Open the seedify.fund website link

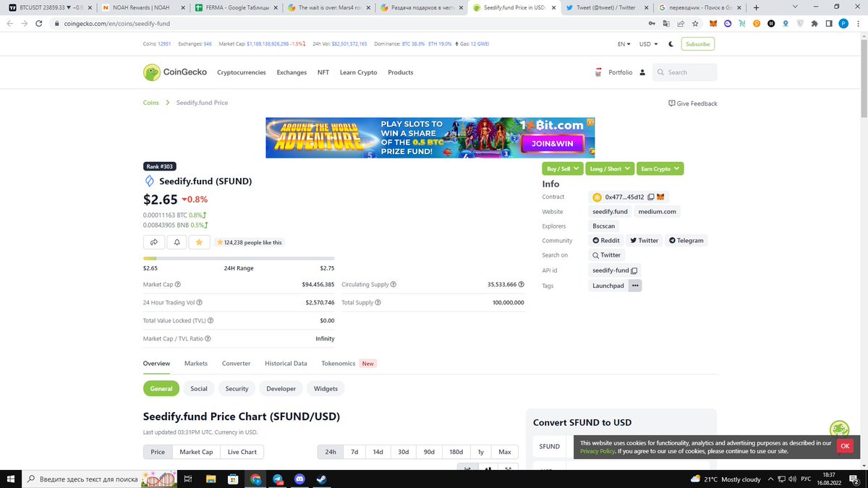[610, 212]
